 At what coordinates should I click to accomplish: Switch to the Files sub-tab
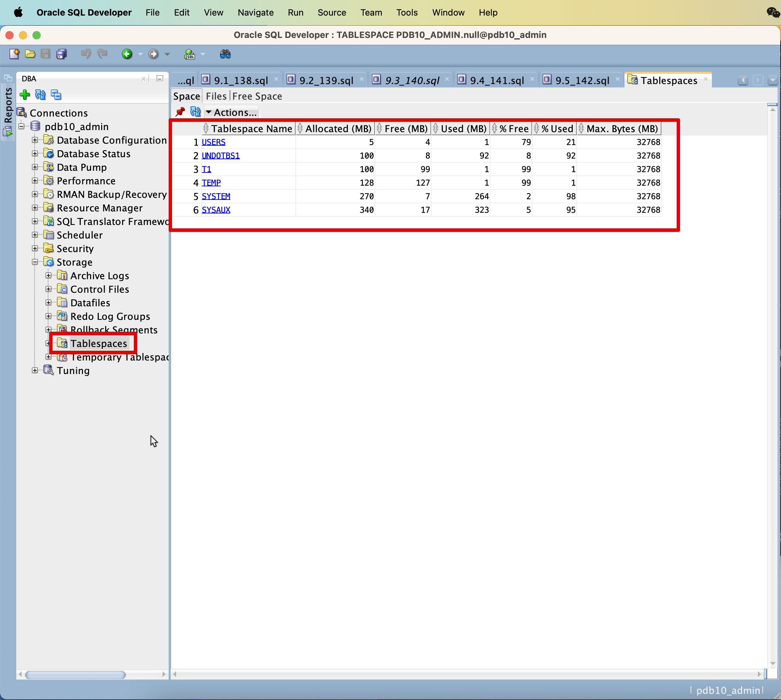pos(216,96)
